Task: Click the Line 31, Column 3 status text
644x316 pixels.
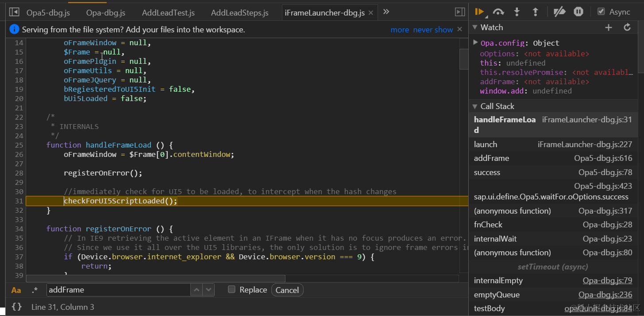Action: click(x=63, y=307)
